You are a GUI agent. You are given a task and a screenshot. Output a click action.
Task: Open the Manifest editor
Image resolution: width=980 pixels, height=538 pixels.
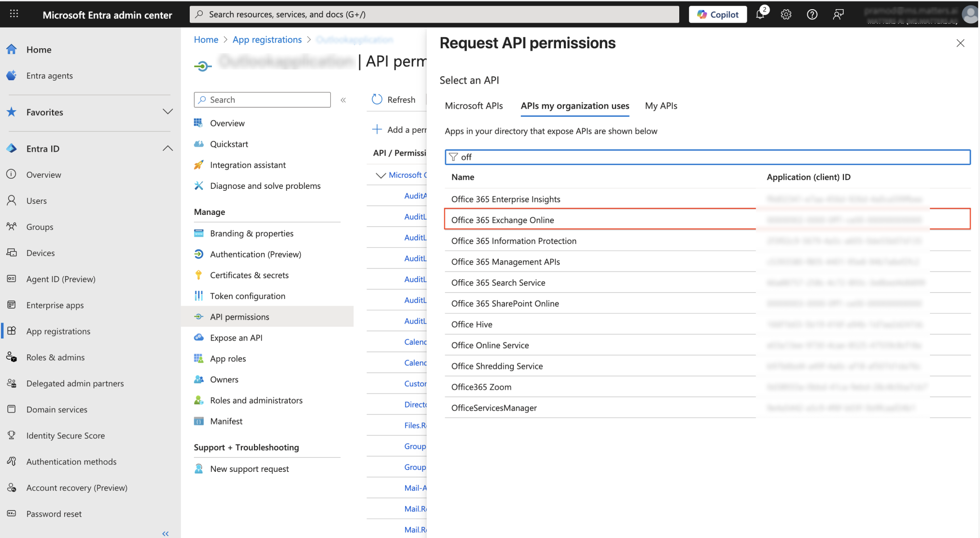[x=226, y=421]
